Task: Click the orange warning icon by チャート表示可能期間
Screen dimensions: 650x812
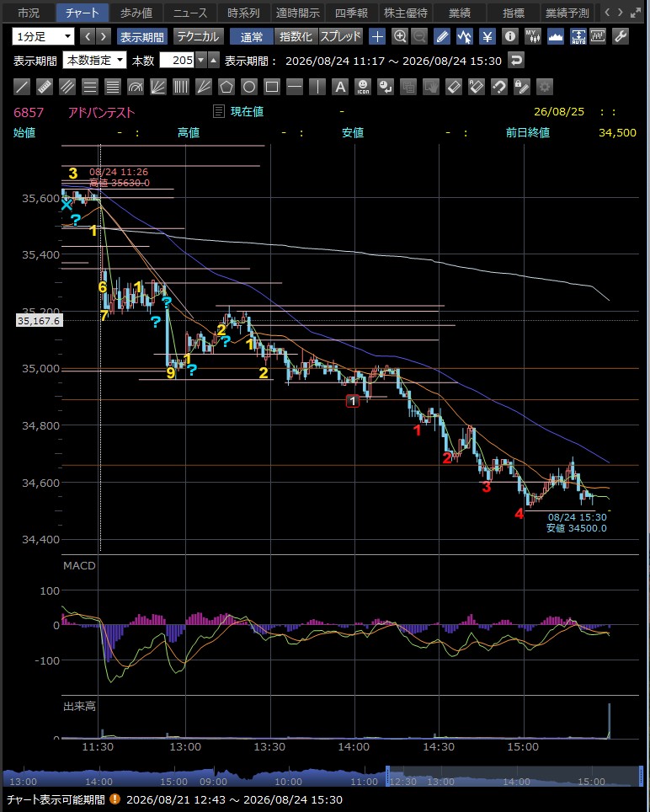Action: pos(115,799)
